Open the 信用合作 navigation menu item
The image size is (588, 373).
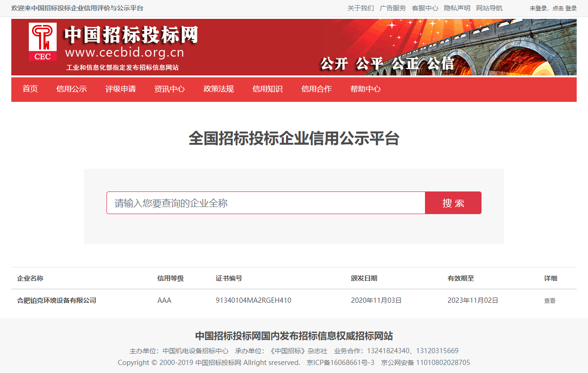[x=316, y=89]
